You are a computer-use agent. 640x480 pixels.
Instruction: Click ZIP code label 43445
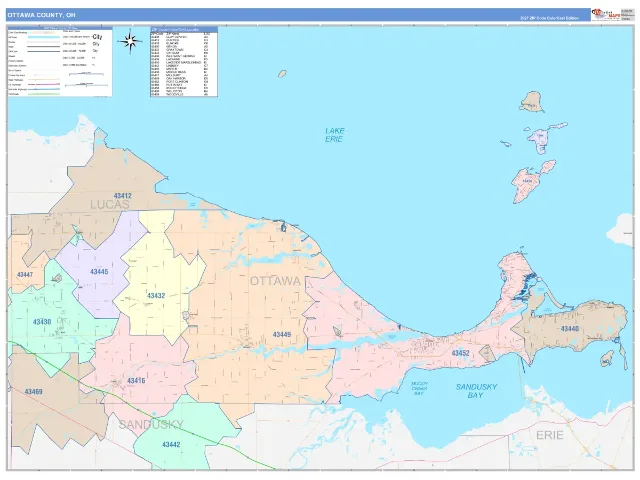click(99, 271)
